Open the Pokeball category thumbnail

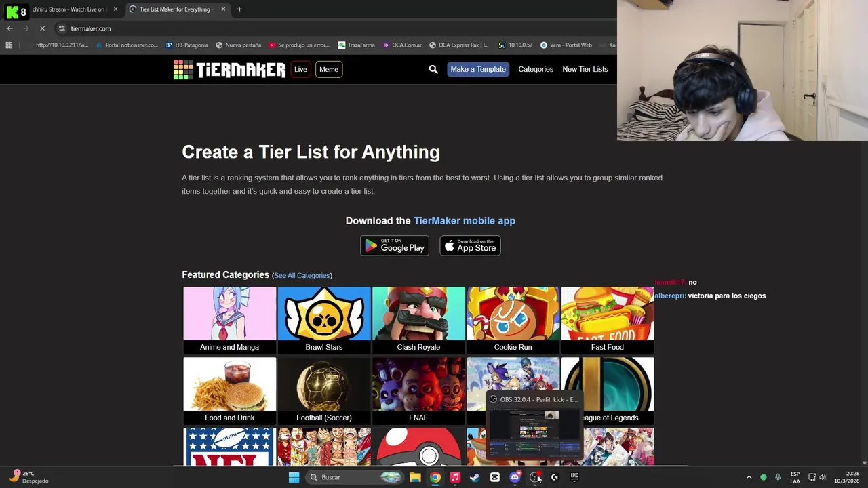418,447
